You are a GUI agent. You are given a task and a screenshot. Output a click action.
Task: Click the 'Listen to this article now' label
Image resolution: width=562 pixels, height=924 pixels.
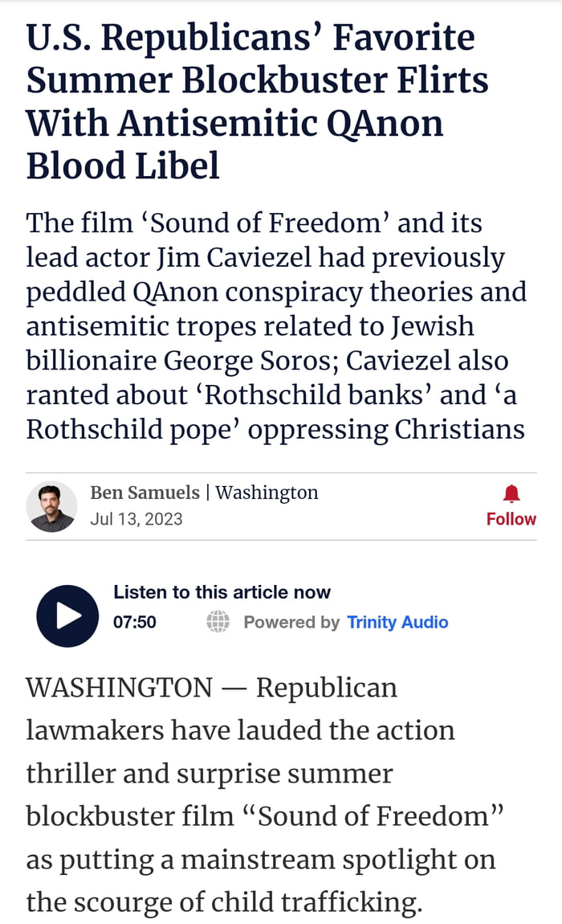[222, 592]
